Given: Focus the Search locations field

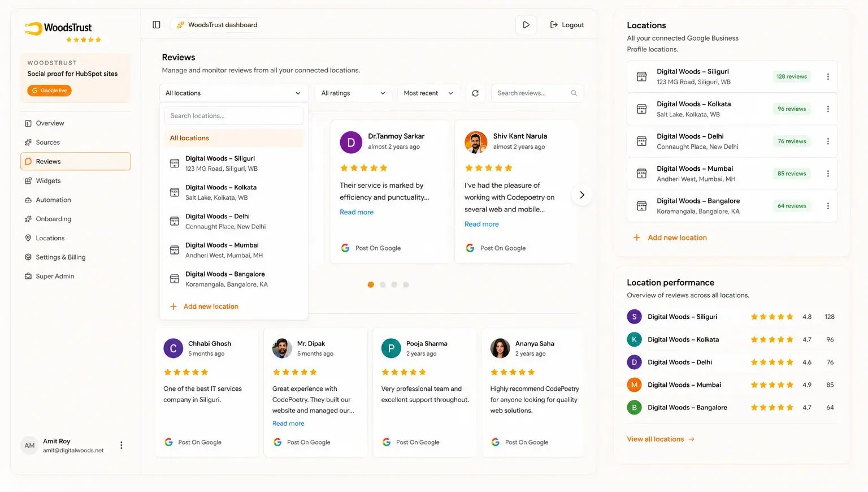Looking at the screenshot, I should tap(234, 116).
